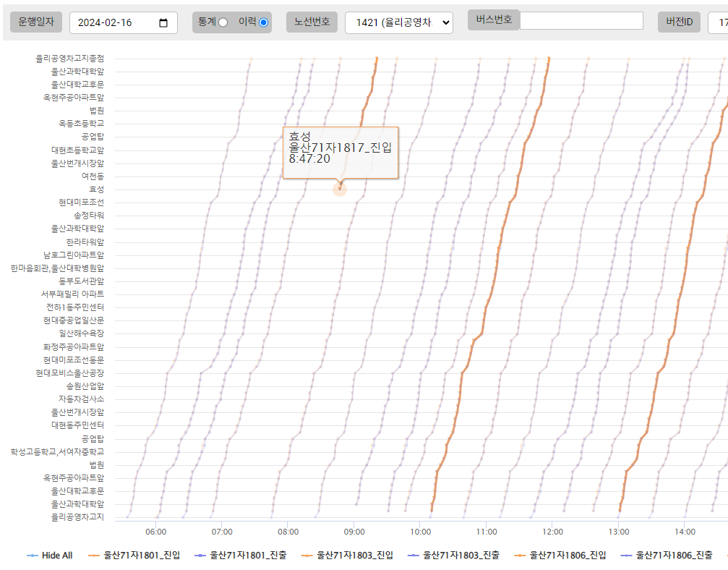
Task: Click the 노선번호 label button
Action: tap(312, 22)
